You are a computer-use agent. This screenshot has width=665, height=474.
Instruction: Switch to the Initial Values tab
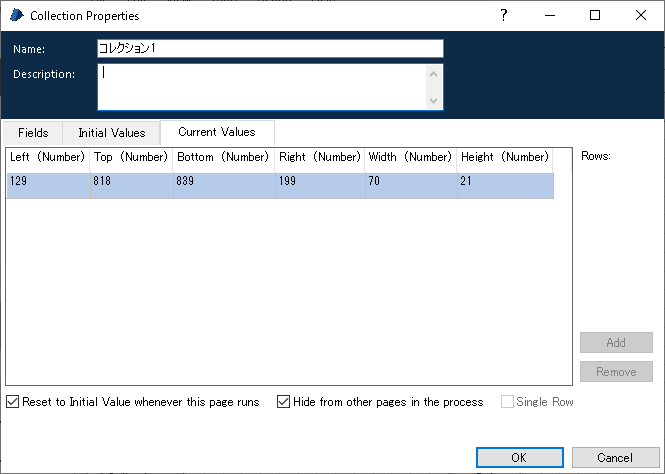(112, 133)
